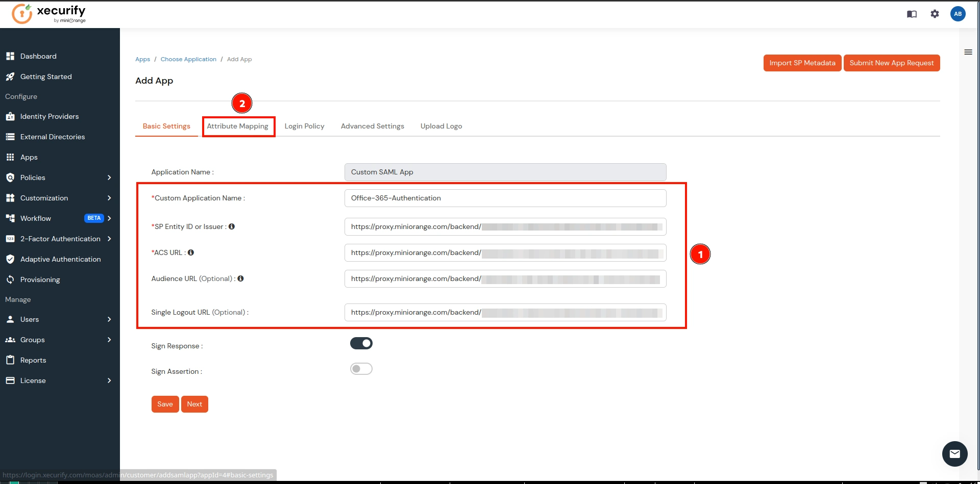The width and height of the screenshot is (980, 484).
Task: Select Getting Started in the sidebar
Action: 45,77
